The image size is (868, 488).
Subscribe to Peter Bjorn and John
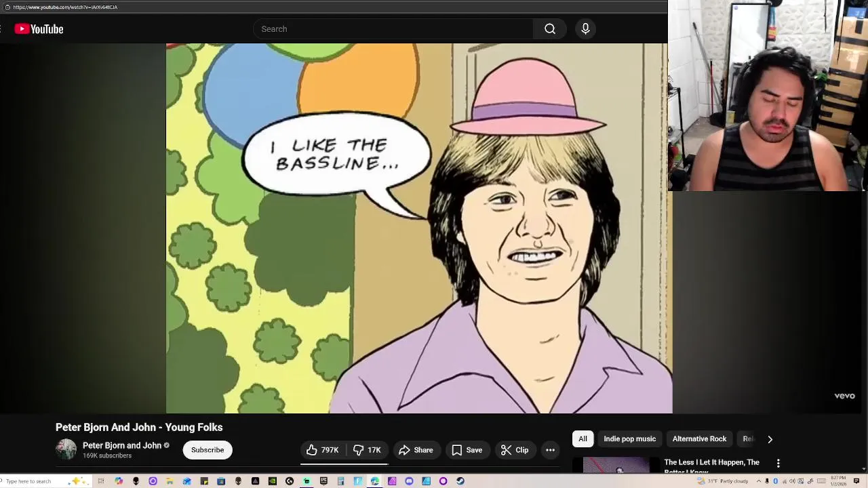point(208,450)
